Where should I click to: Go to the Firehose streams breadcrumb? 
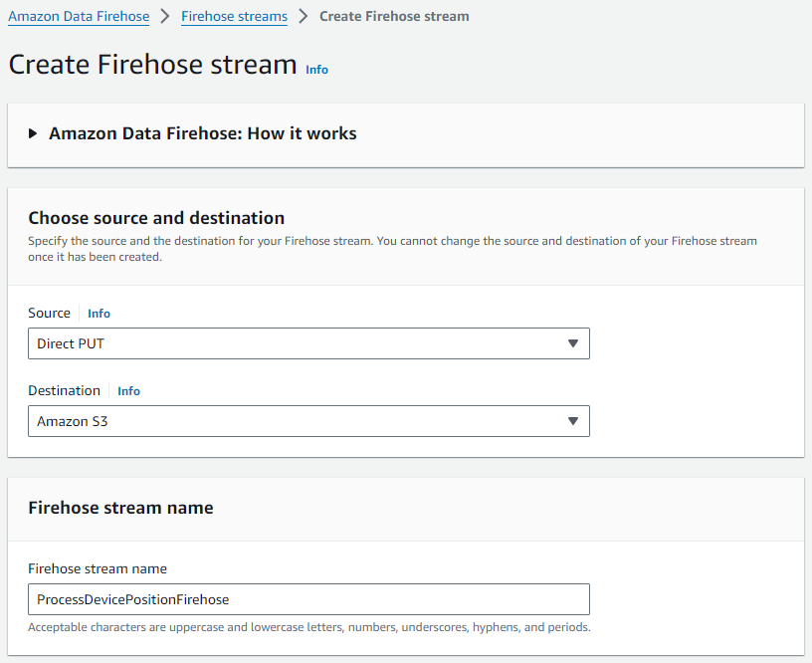click(x=234, y=16)
